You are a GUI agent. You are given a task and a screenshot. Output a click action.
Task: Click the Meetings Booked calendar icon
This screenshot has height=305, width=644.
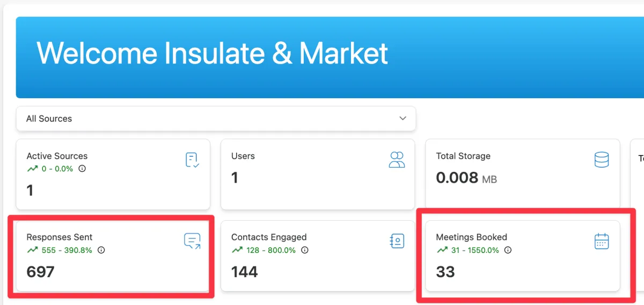(602, 241)
